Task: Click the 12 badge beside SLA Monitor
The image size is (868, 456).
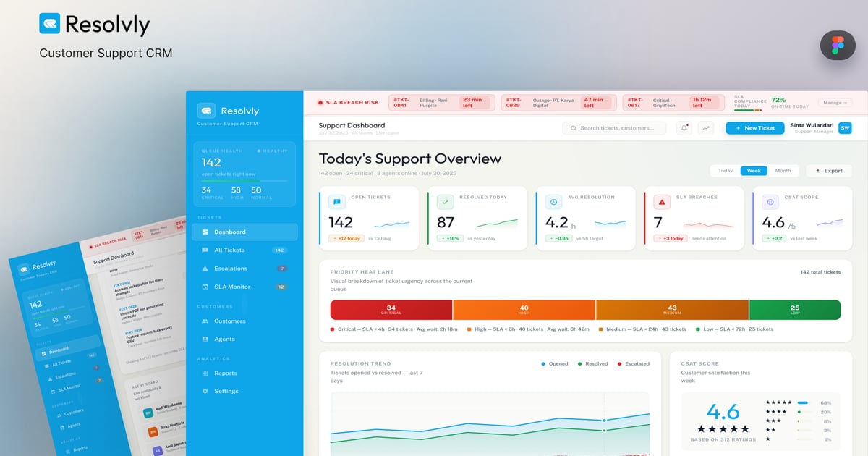Action: click(x=281, y=287)
